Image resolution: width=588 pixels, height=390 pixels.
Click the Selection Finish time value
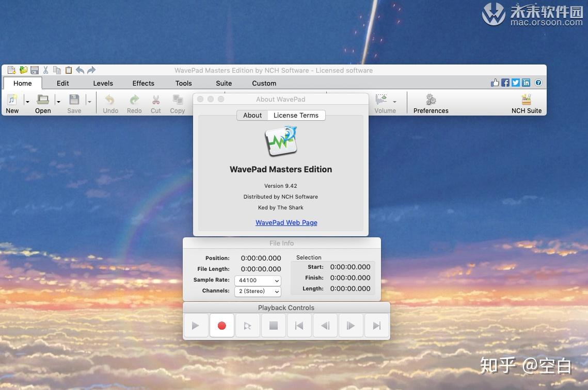pos(350,278)
